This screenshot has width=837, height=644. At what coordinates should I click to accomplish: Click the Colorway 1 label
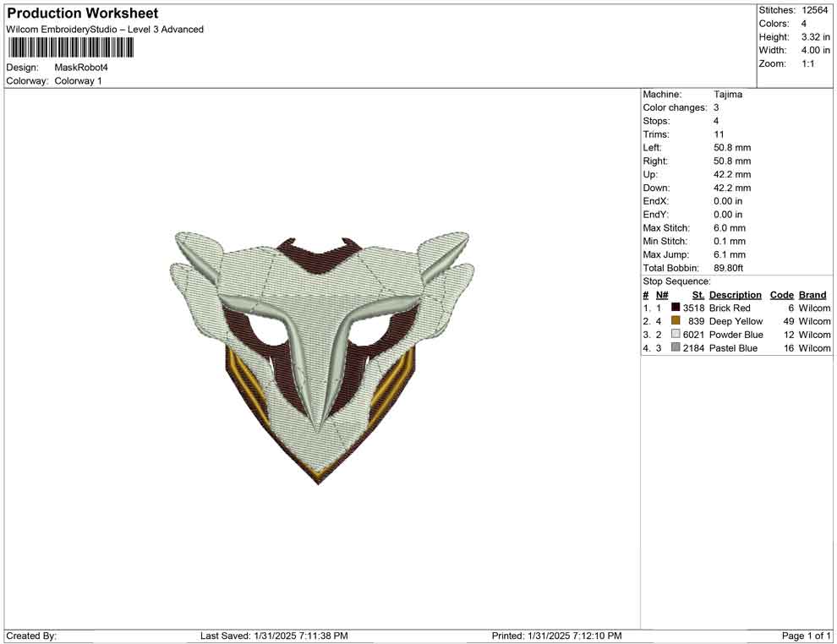click(x=78, y=81)
